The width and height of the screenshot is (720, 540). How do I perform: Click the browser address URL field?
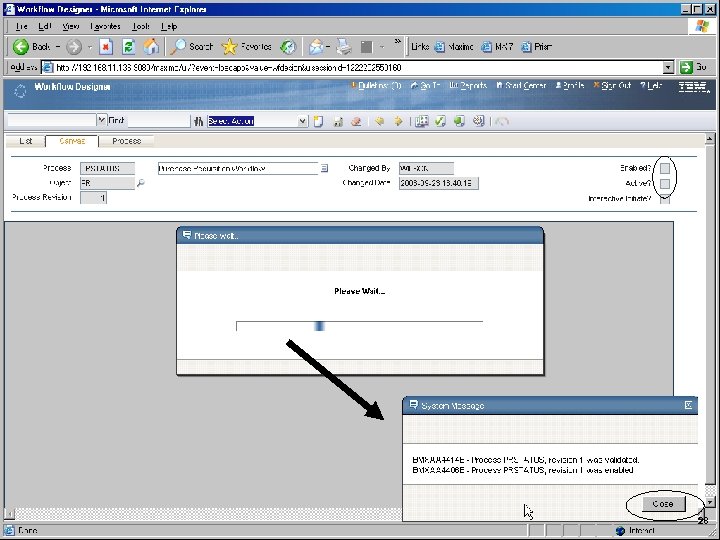pyautogui.click(x=353, y=68)
